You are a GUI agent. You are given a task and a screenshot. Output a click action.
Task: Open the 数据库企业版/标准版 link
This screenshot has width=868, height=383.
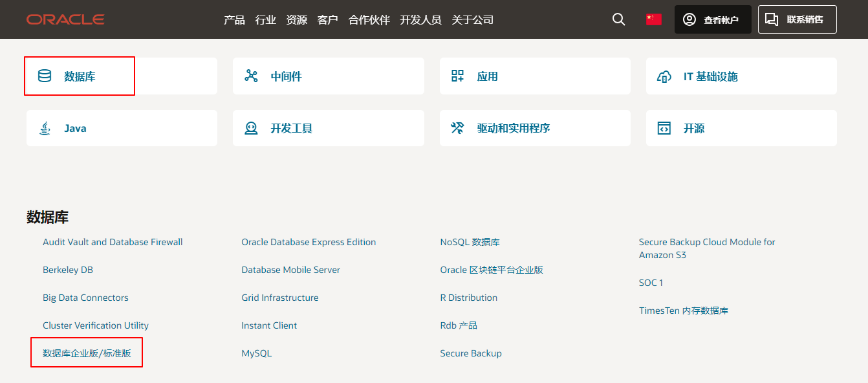[x=87, y=353]
